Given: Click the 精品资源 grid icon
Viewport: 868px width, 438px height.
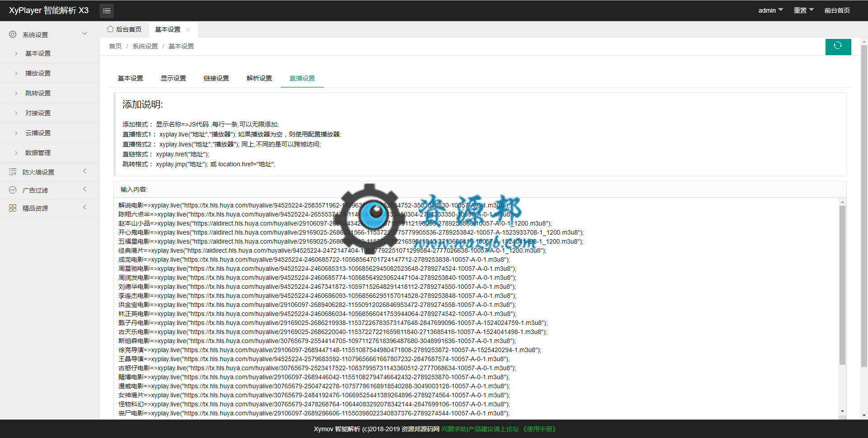Looking at the screenshot, I should [13, 208].
